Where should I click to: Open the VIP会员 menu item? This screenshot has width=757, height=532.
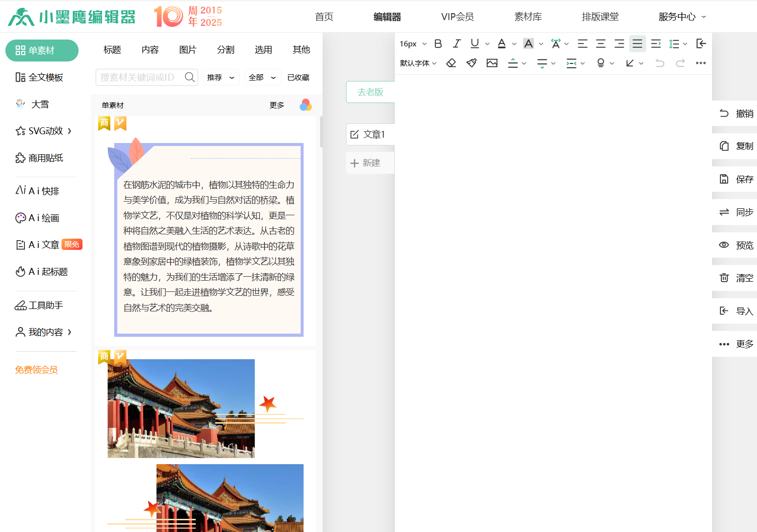(457, 17)
